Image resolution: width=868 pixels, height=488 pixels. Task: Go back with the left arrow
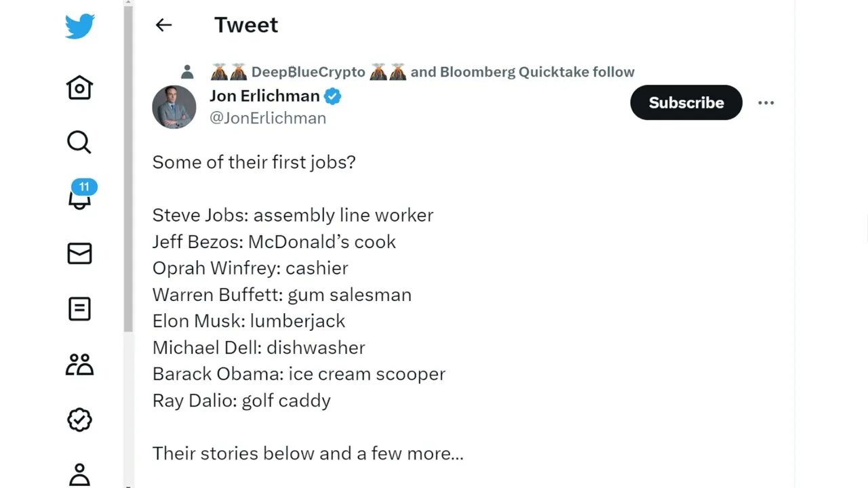163,25
